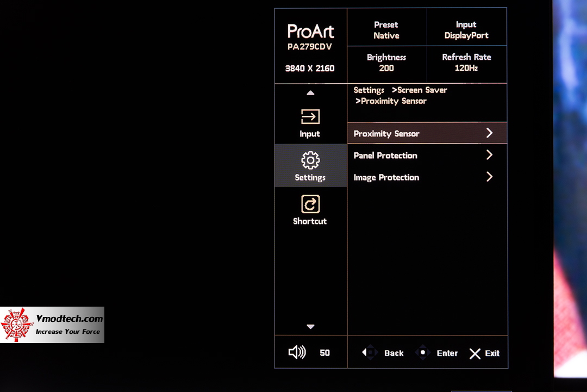Click >Proximity Sensor breadcrumb text

[391, 101]
